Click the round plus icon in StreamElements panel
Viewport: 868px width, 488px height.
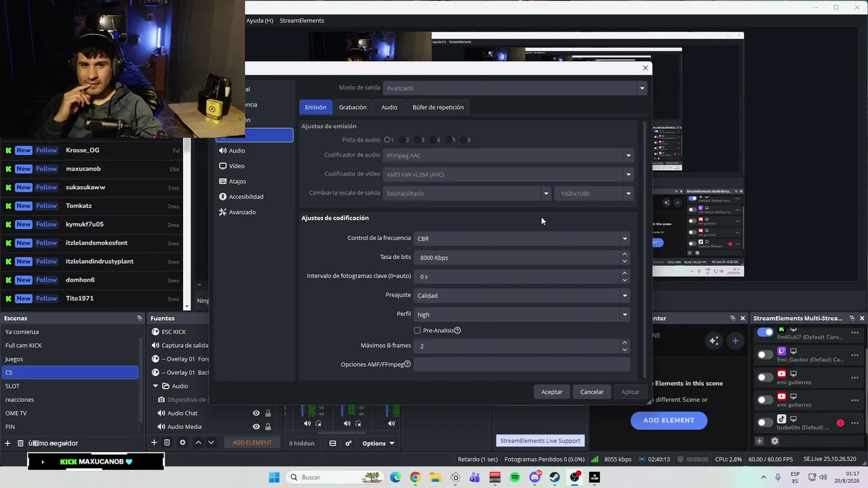click(735, 341)
